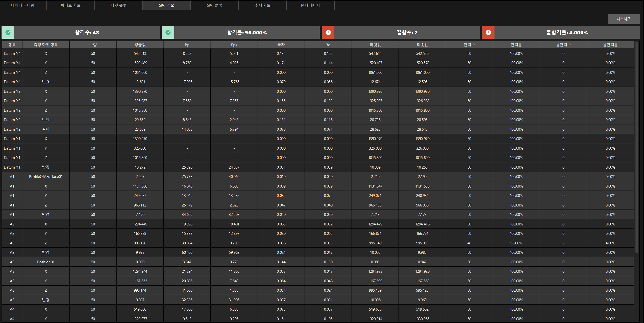Screen dimensions: 644x323
Task: Select the SPC 개요 tab
Action: [x=167, y=5]
